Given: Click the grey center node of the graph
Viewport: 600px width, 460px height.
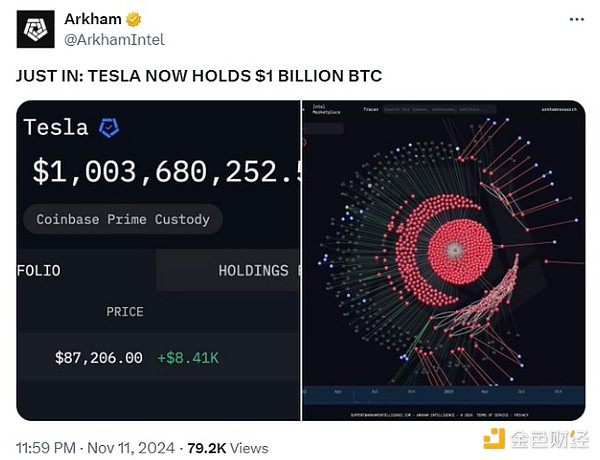Looking at the screenshot, I should click(x=455, y=250).
